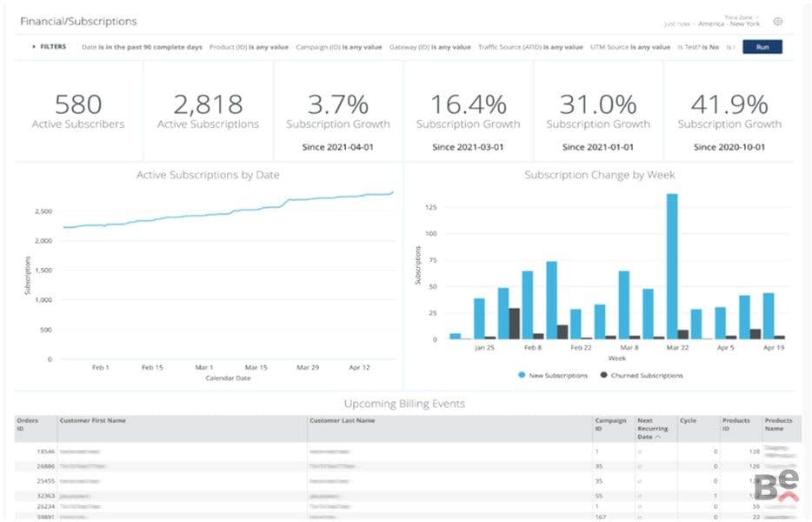Click the 2,818 Active Subscriptions tile
Screen dimensions: 812x522
click(x=208, y=111)
